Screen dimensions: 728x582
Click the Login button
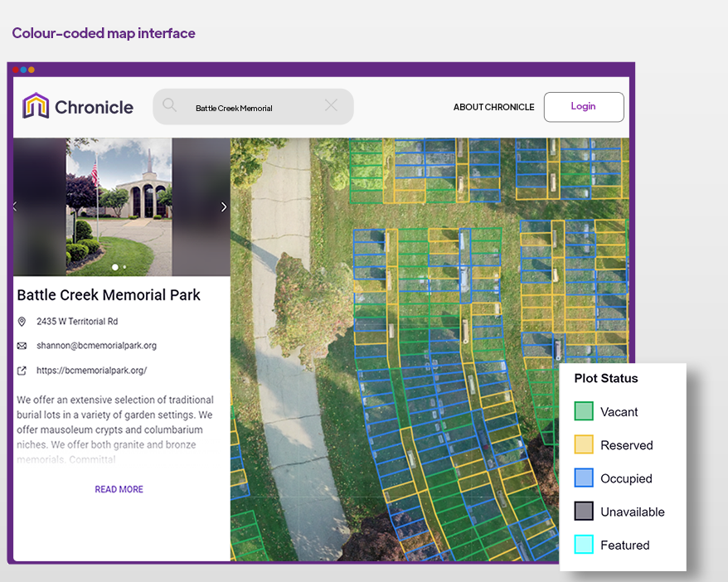click(584, 106)
